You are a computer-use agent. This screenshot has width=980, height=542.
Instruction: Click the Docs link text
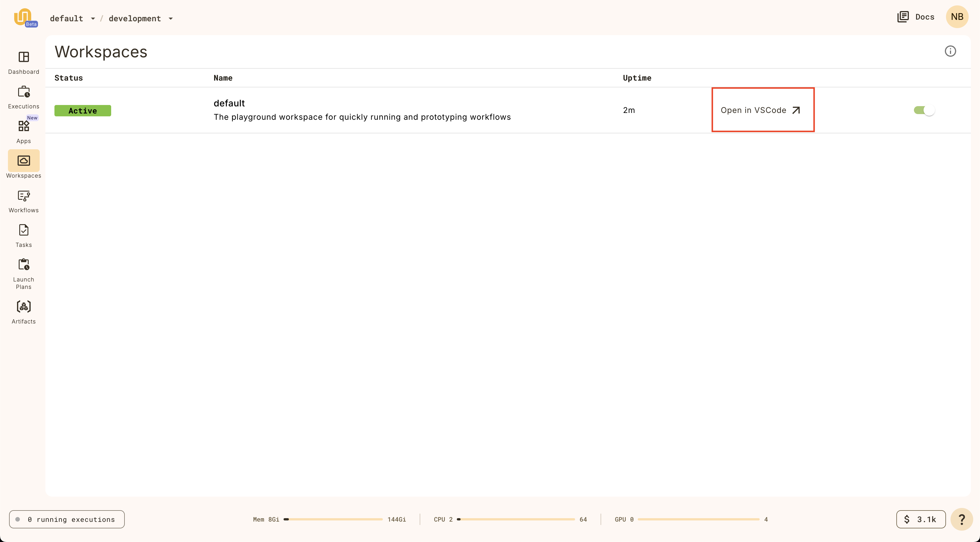925,17
